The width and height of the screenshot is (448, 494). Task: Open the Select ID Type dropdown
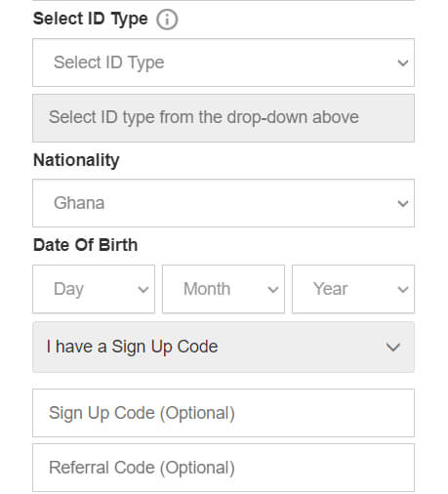click(x=224, y=62)
